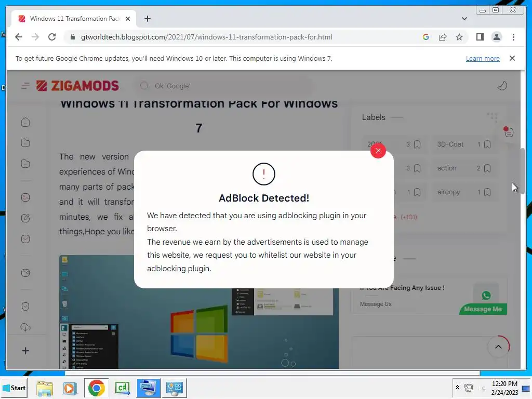Click the lowest of three sidebar folder icons

point(25,164)
